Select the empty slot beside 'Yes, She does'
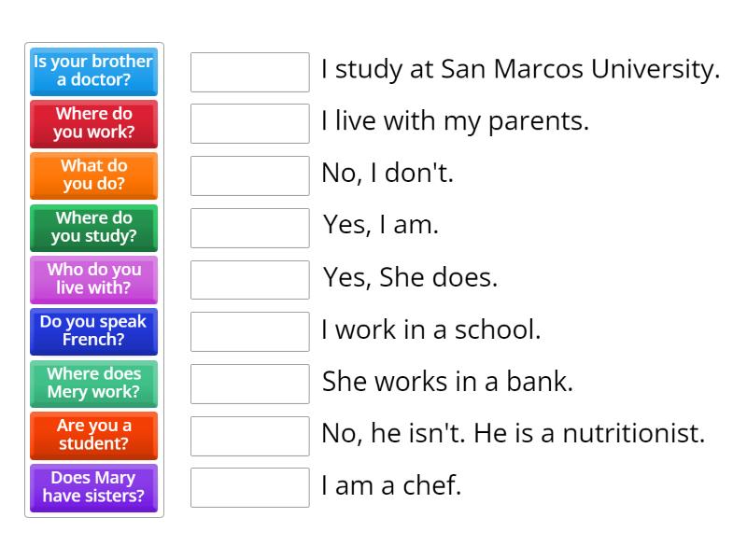This screenshot has height=560, width=747. 248,279
